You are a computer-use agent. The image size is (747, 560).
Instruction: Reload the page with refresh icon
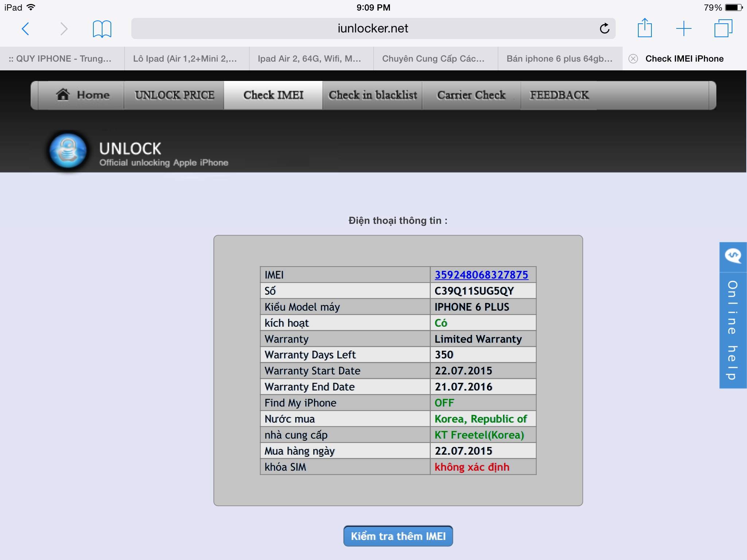click(604, 28)
